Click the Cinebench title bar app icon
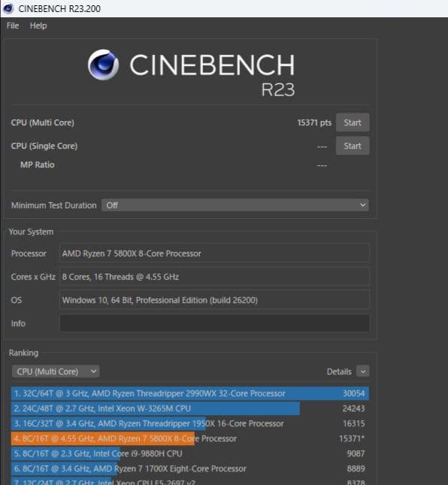Screen dimensions: 448x485 pyautogui.click(x=8, y=8)
